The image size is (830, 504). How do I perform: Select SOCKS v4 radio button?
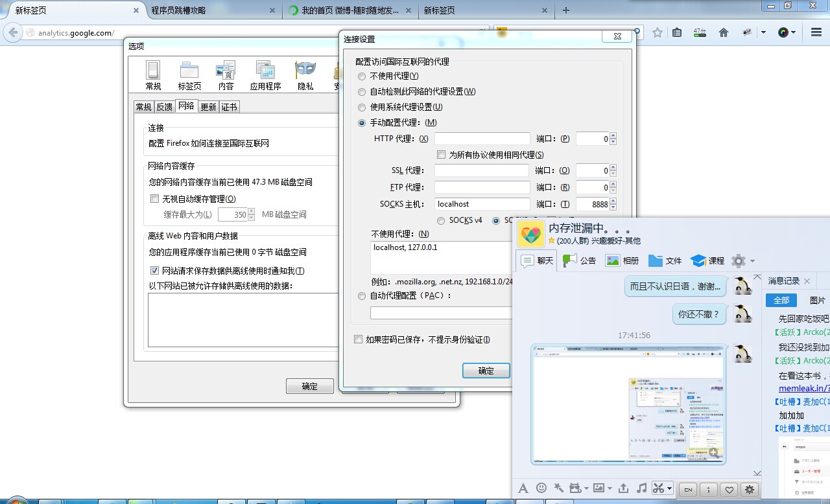(441, 220)
